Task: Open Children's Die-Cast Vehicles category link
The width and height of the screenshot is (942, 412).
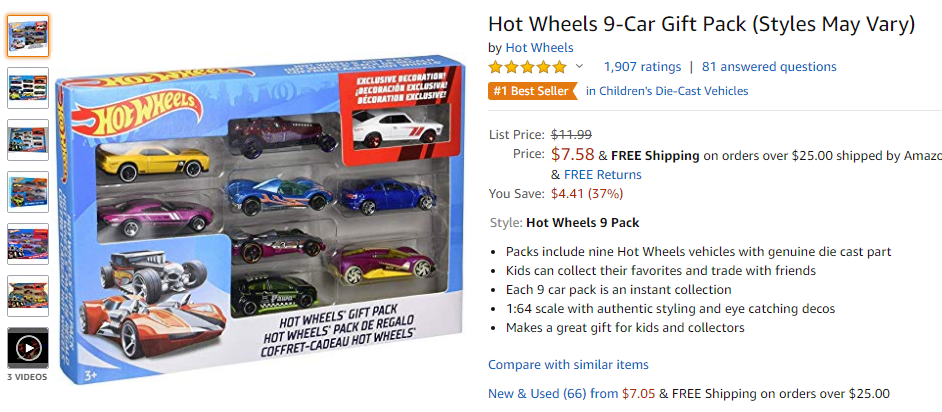Action: pos(667,91)
